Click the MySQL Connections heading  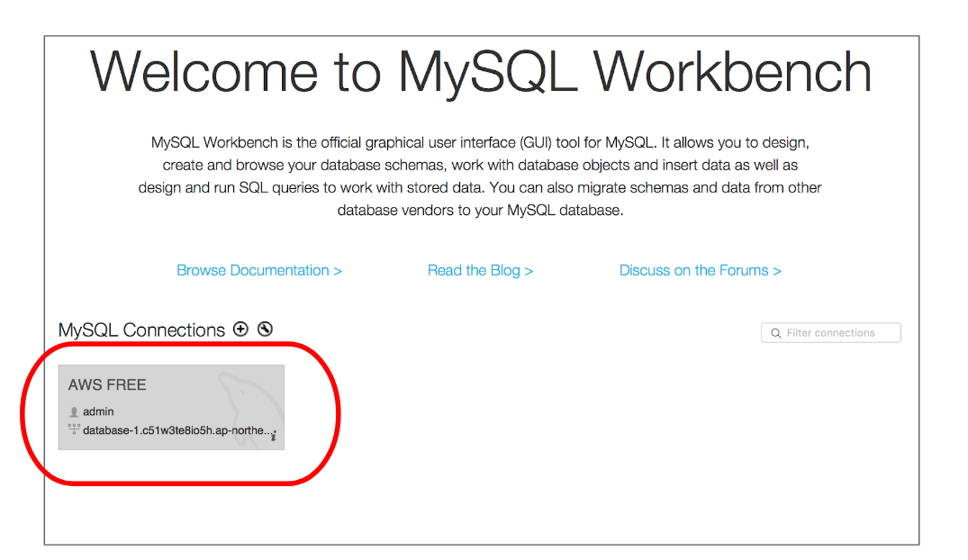pyautogui.click(x=141, y=330)
